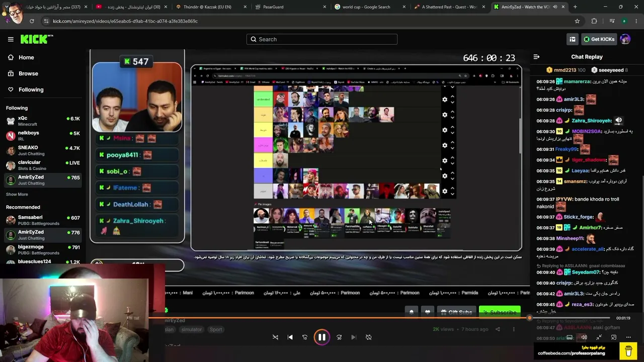
Task: Open AmirEyZed with 765 viewers
Action: click(43, 180)
